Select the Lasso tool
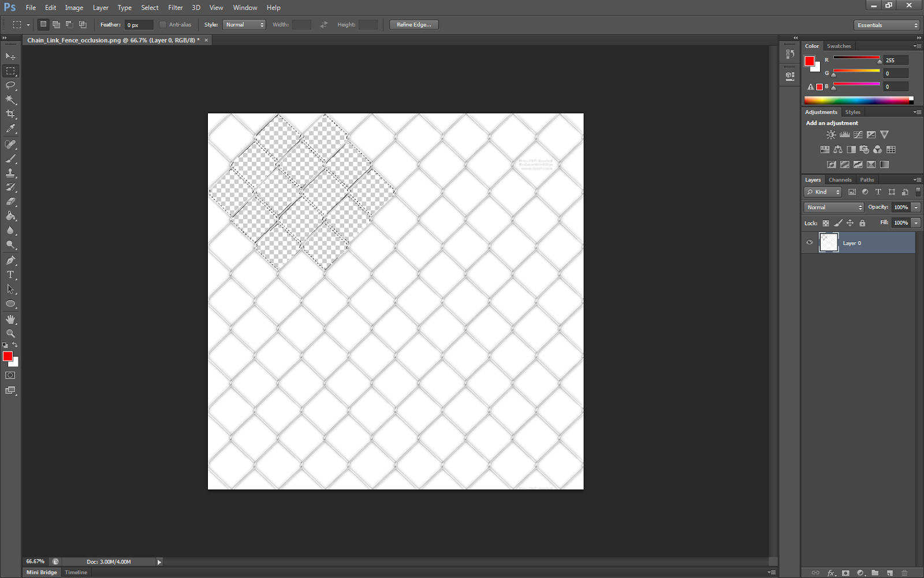This screenshot has width=924, height=578. [x=10, y=86]
